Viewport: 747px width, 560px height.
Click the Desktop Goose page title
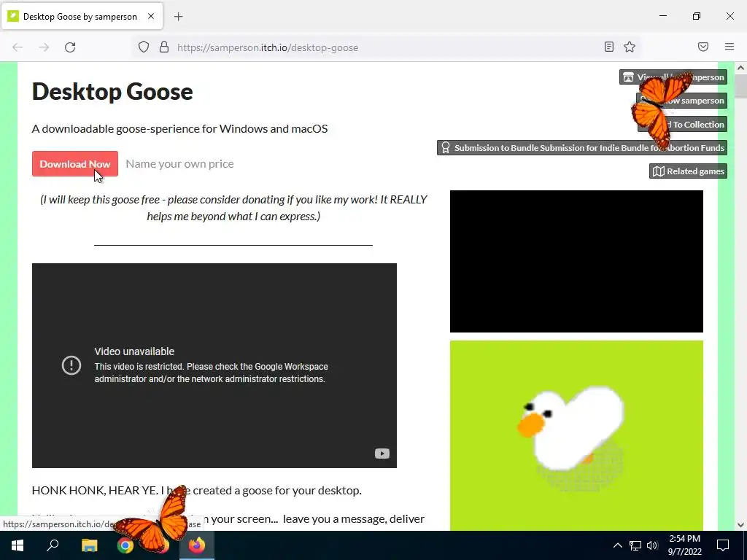[x=112, y=91]
